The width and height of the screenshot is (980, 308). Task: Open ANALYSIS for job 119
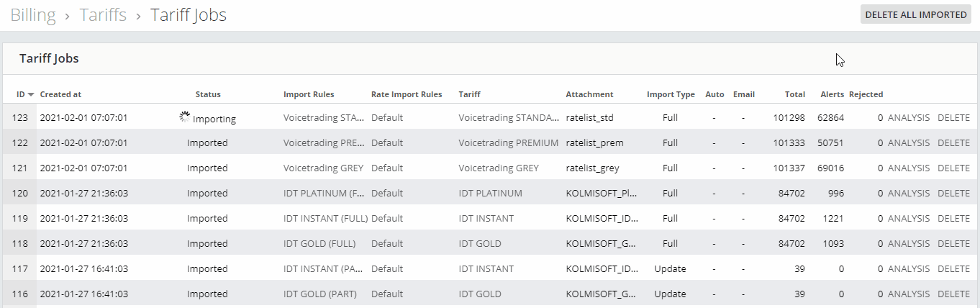(908, 219)
